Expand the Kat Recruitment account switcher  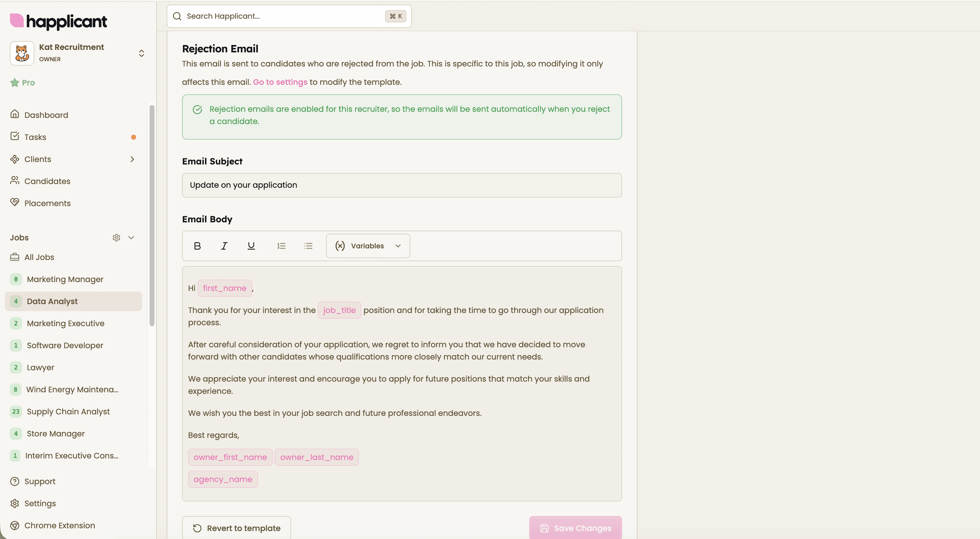pyautogui.click(x=142, y=53)
